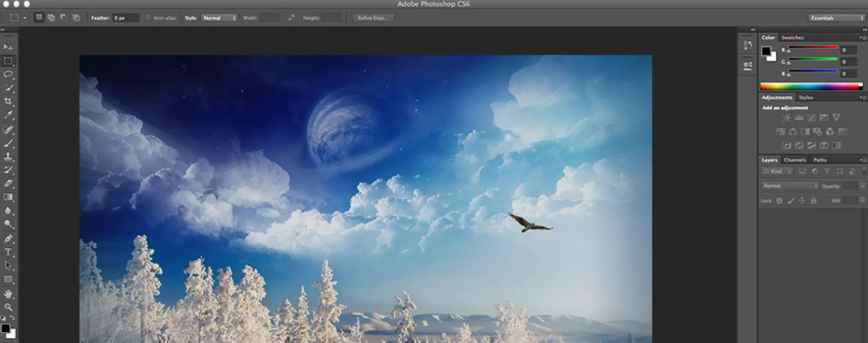Select the Lasso tool
The image size is (868, 343).
(8, 74)
